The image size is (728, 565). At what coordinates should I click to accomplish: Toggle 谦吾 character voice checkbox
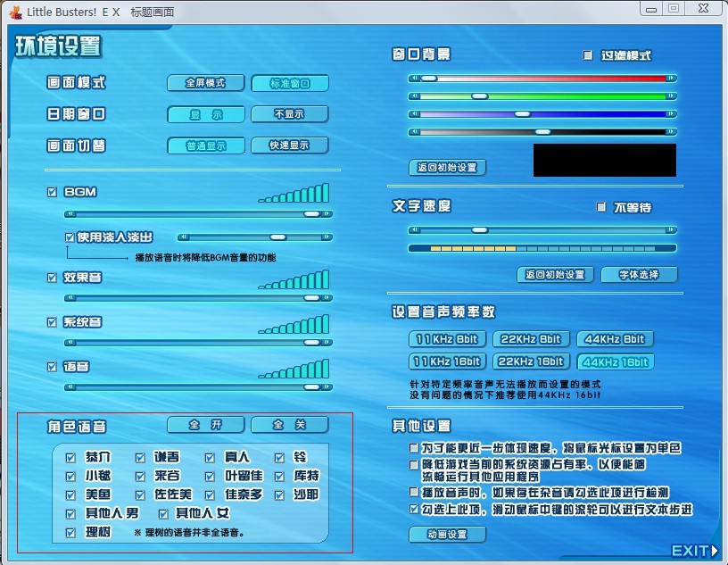(140, 458)
